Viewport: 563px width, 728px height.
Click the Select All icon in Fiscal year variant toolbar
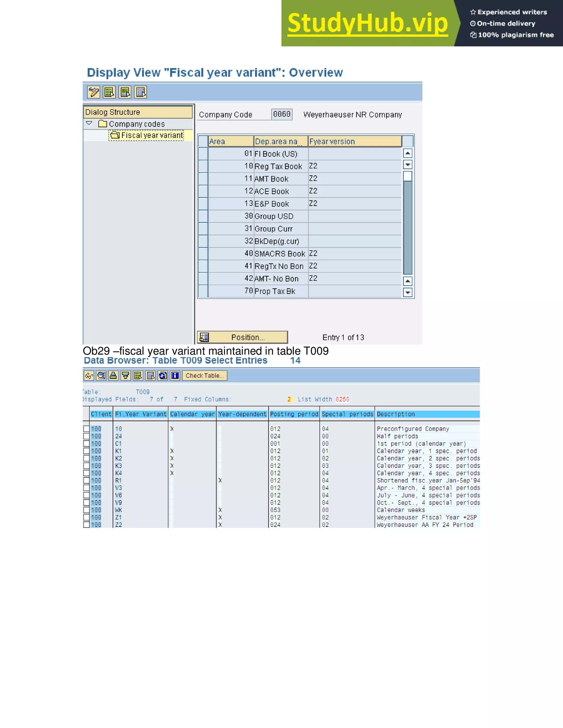pyautogui.click(x=109, y=92)
